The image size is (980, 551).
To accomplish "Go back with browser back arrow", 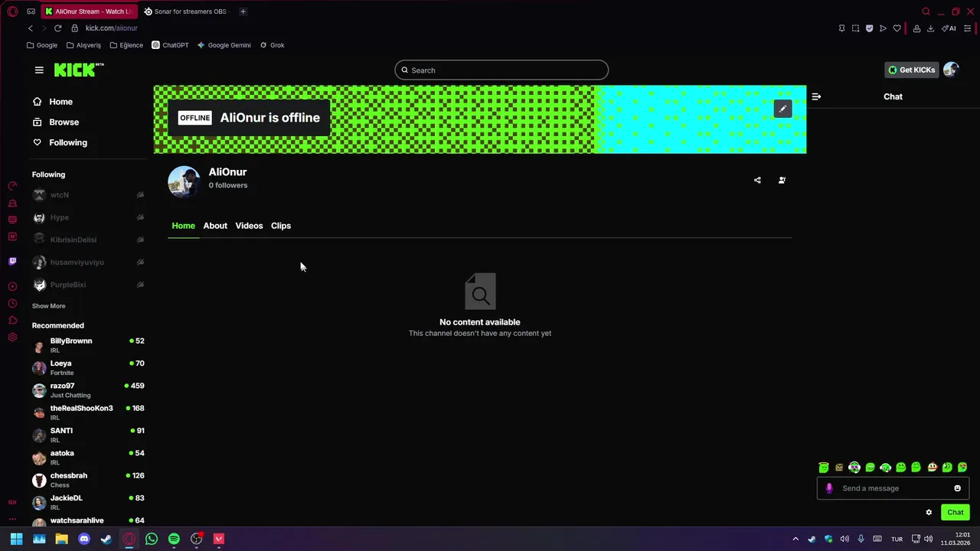I will click(30, 28).
